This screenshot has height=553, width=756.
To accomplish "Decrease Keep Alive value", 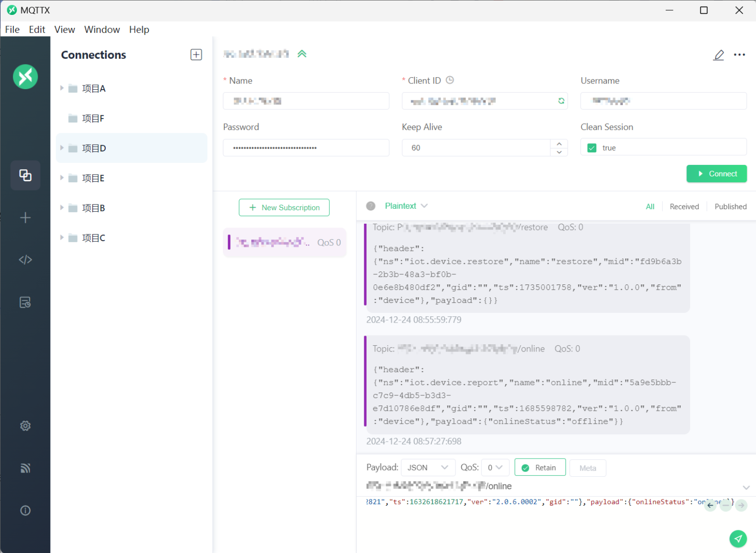I will tap(559, 152).
